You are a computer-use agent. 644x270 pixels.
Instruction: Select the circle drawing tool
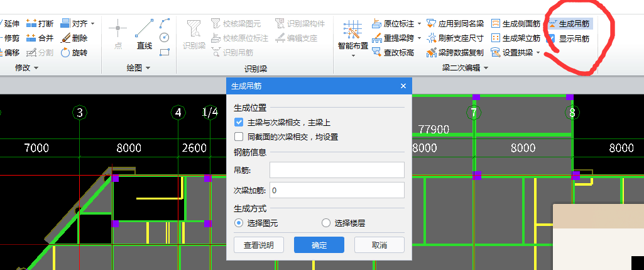[165, 38]
